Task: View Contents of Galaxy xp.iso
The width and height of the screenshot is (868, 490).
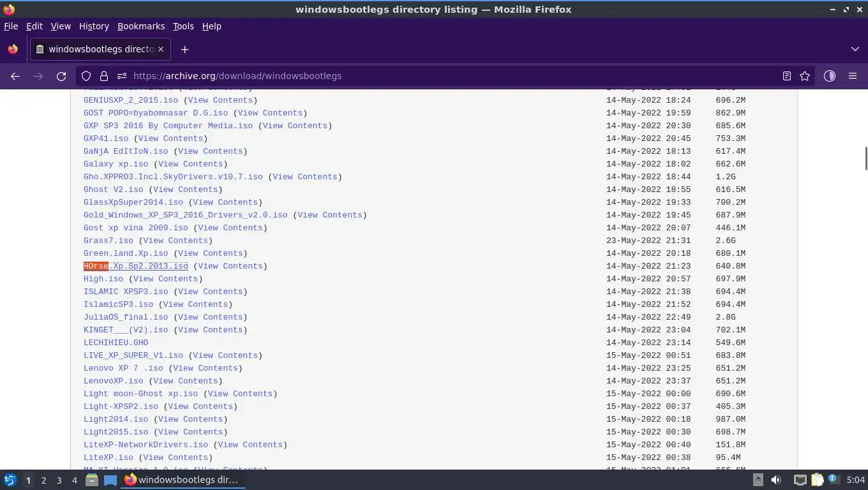Action: pyautogui.click(x=190, y=164)
